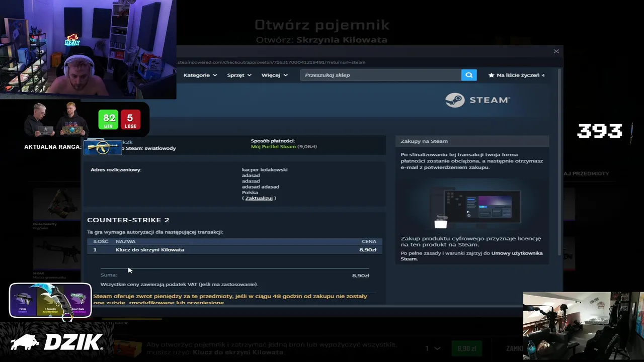Image resolution: width=644 pixels, height=362 pixels.
Task: Click the purchase illustration in Steam panel
Action: click(x=473, y=205)
